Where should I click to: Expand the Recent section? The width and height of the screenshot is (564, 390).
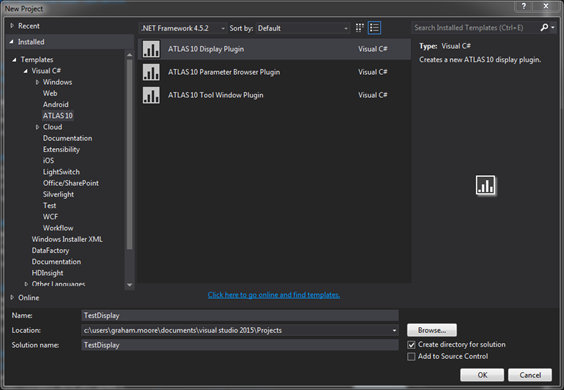pos(12,26)
